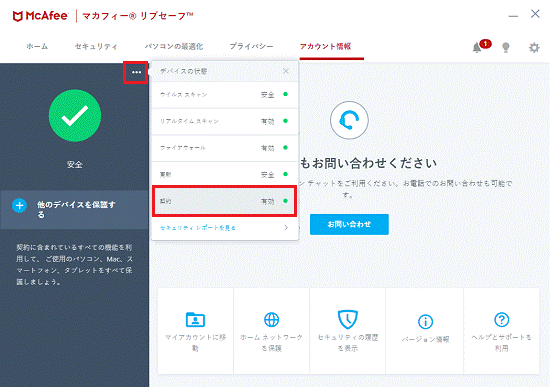
Task: Click the 安全 status label under checkmark
Action: 75,164
